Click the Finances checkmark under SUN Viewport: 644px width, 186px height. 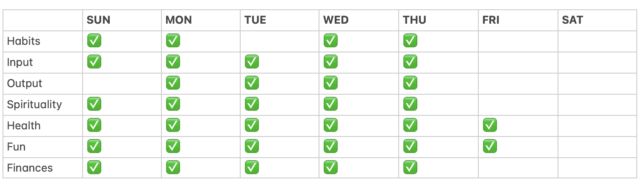94,168
